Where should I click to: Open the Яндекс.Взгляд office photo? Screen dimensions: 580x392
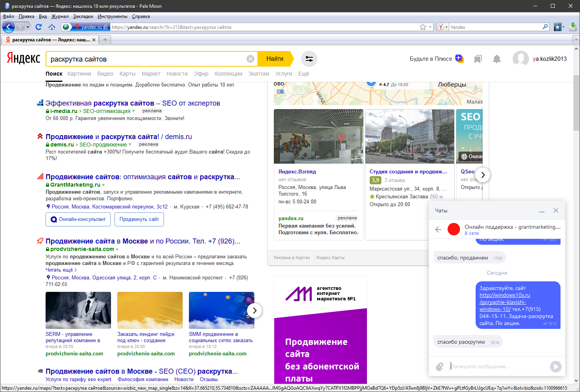point(319,136)
